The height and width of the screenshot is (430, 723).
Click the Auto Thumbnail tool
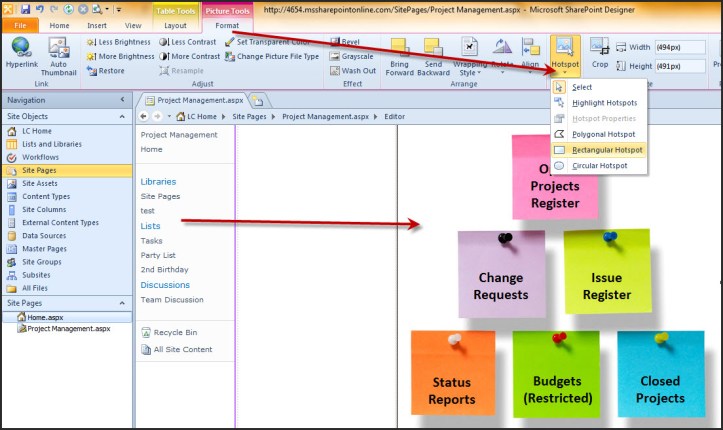tap(58, 55)
